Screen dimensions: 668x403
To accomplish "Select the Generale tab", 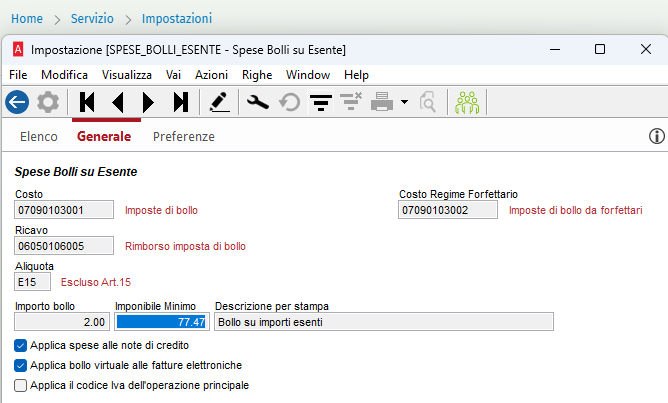I will [x=104, y=137].
